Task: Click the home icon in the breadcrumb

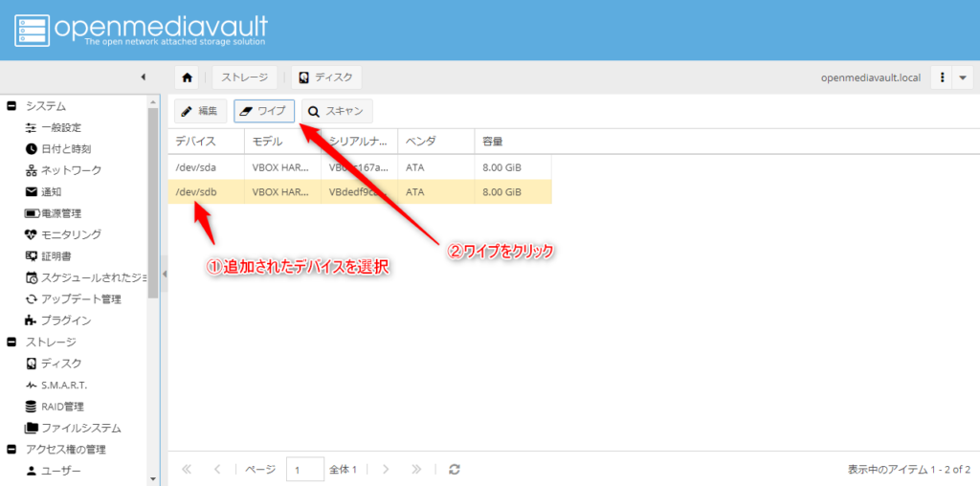Action: pyautogui.click(x=188, y=77)
